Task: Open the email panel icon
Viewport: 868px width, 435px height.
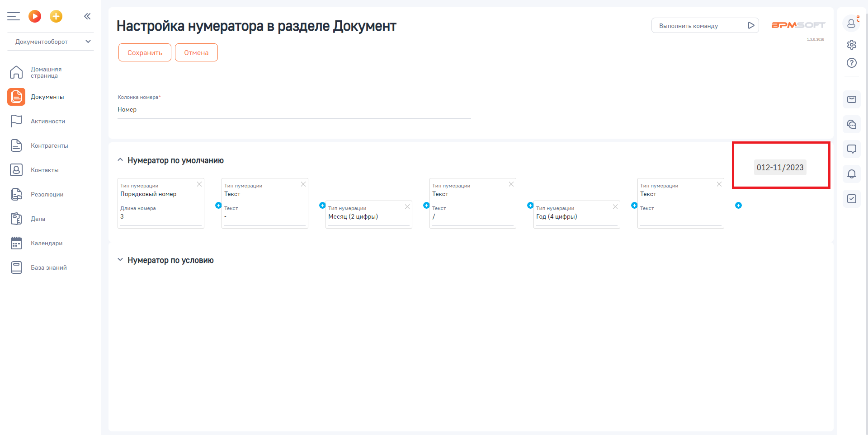Action: tap(852, 99)
